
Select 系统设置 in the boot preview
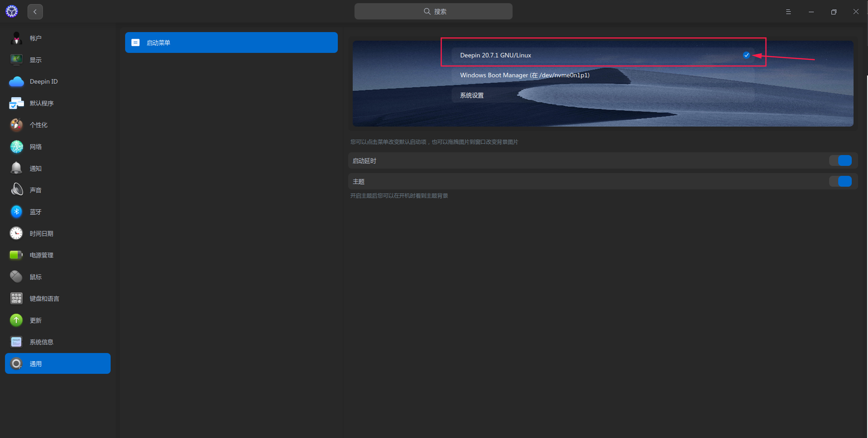471,95
